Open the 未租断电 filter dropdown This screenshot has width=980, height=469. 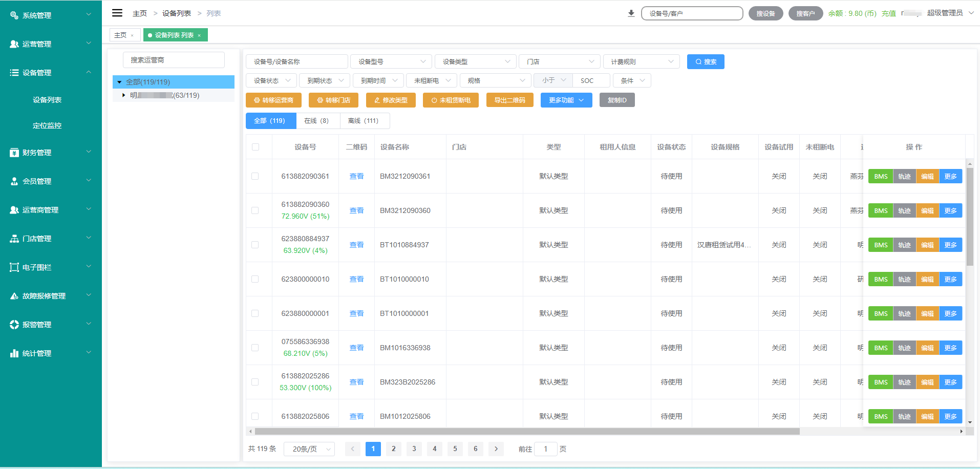pyautogui.click(x=432, y=80)
